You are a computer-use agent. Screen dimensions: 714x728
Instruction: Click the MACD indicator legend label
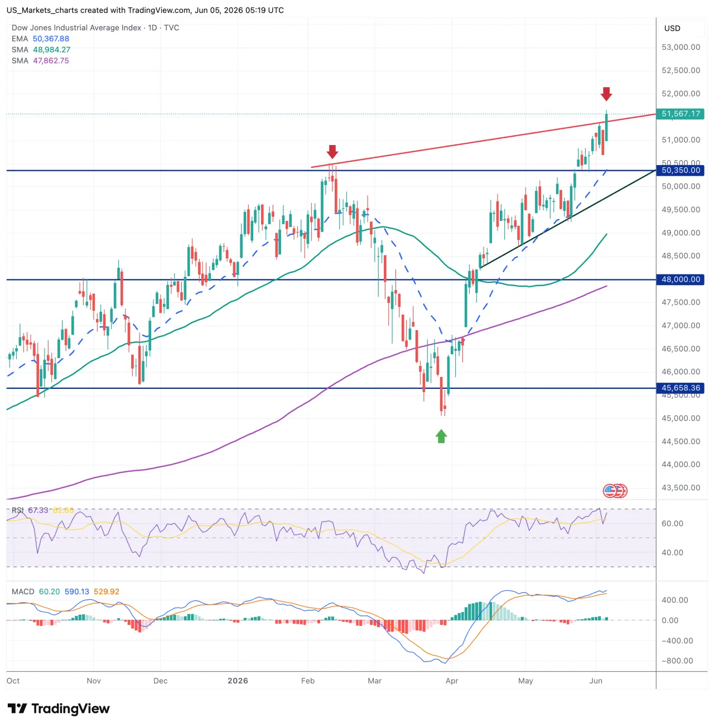point(23,592)
